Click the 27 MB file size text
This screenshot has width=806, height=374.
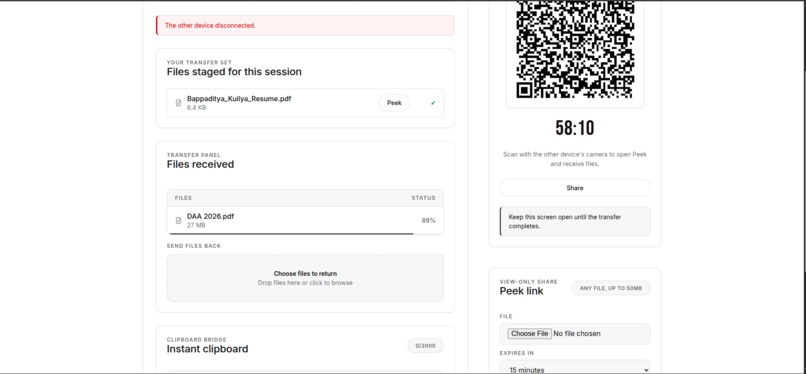click(x=196, y=225)
